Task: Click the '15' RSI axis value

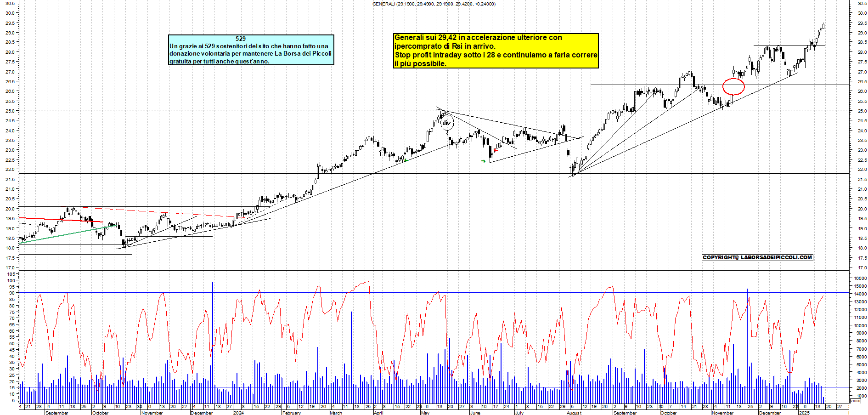Action: pyautogui.click(x=12, y=387)
